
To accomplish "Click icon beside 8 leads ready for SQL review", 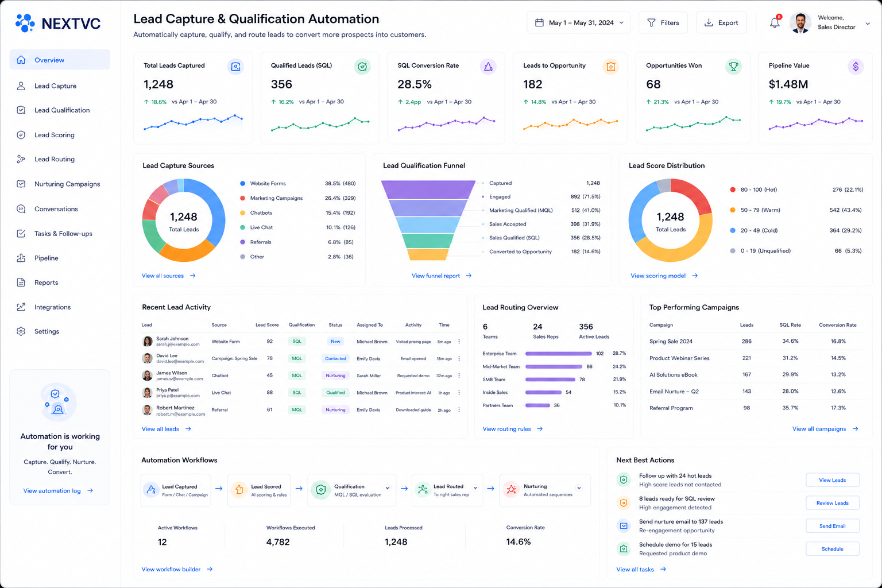I will tap(624, 502).
